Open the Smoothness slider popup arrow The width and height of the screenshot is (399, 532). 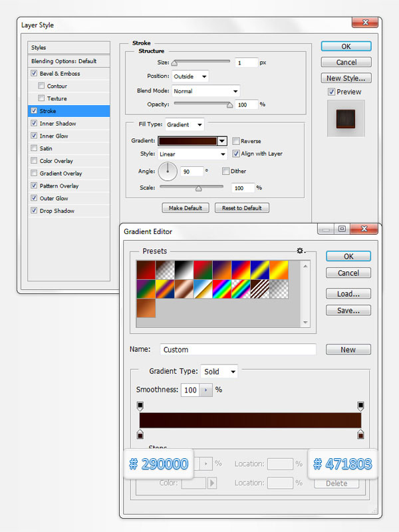click(206, 390)
